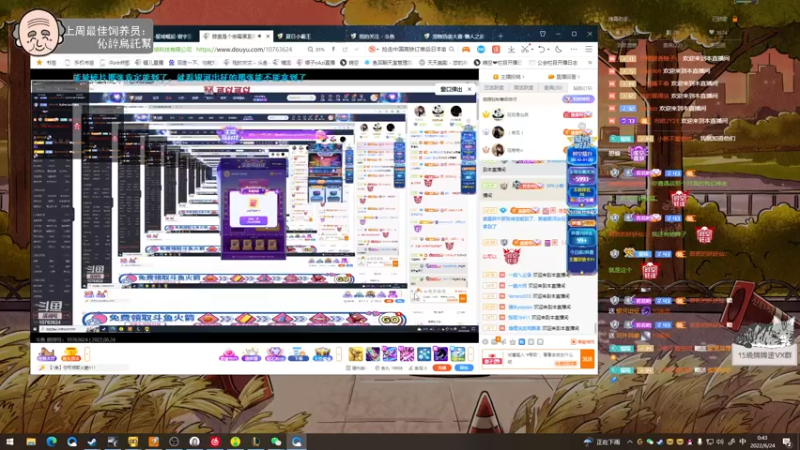This screenshot has height=450, width=800.
Task: Click the yellow gift thumbnail in gift tray
Action: coord(356,354)
